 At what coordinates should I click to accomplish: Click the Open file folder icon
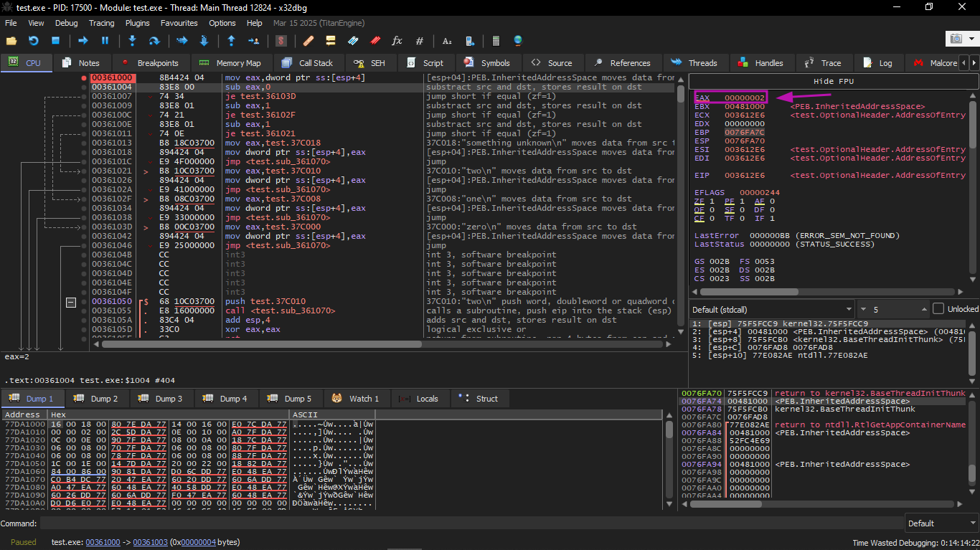pos(11,41)
